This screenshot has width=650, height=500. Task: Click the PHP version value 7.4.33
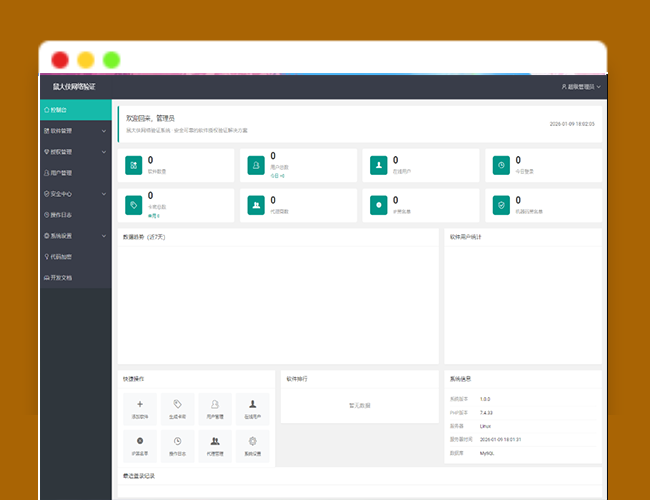[x=486, y=413]
